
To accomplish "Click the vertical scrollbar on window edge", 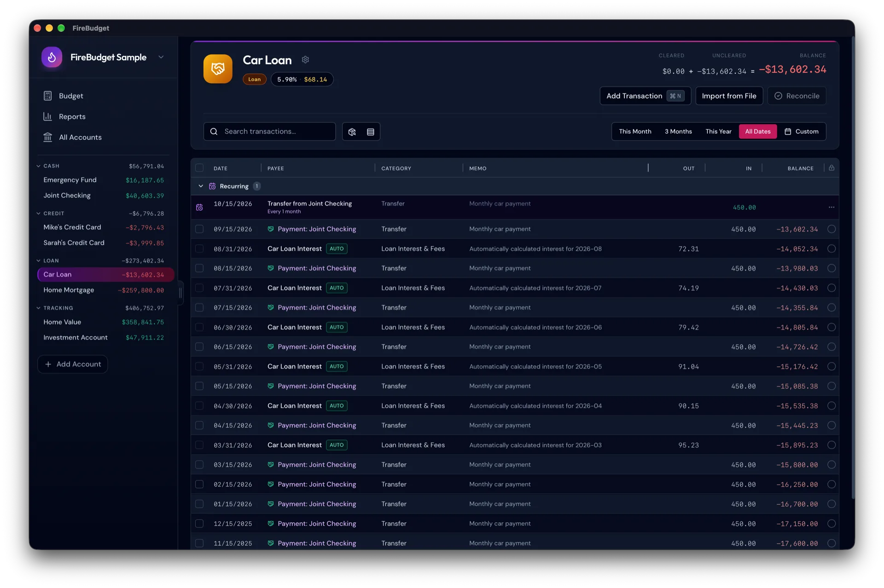I will (853, 267).
